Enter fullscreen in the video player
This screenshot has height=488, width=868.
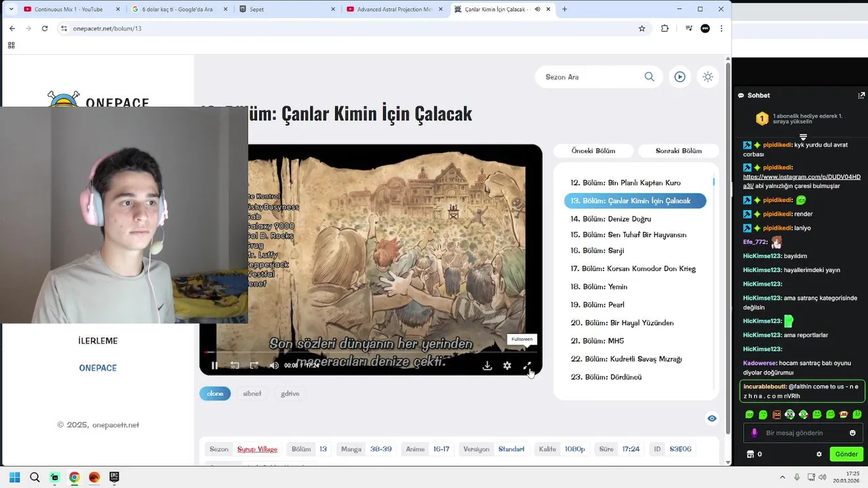(527, 365)
